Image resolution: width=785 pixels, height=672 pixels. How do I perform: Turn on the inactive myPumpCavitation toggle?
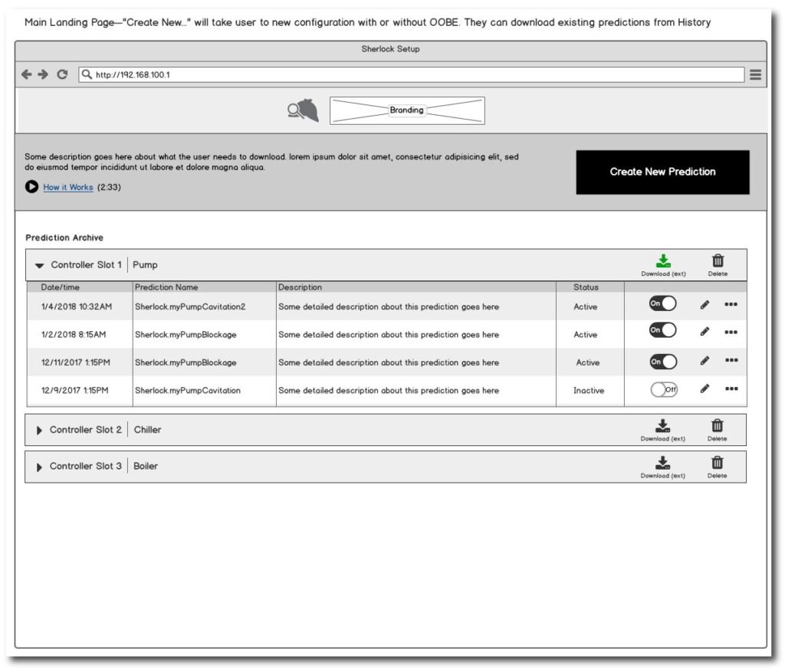point(664,389)
